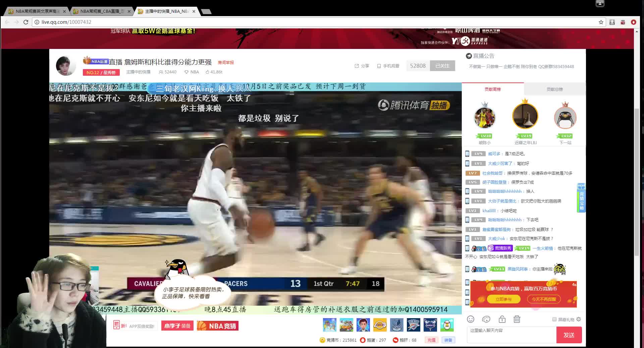Image resolution: width=644 pixels, height=348 pixels.
Task: Click the site info icon in address bar
Action: [37, 22]
